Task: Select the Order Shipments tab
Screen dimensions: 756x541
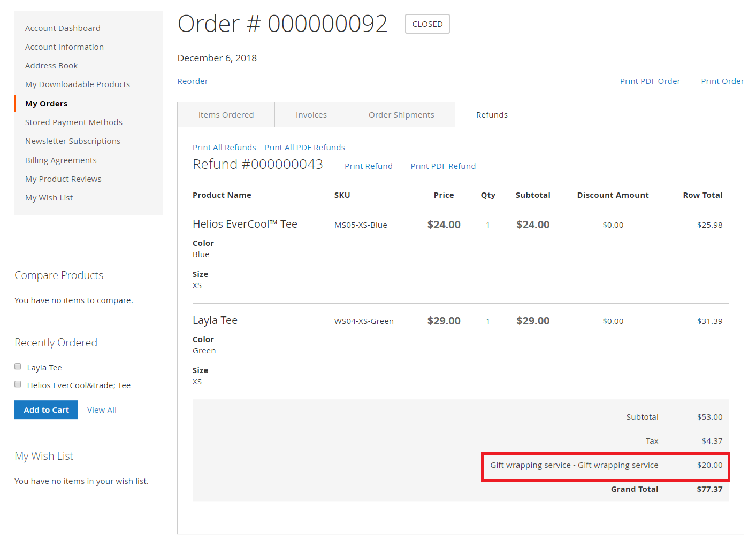Action: 401,115
